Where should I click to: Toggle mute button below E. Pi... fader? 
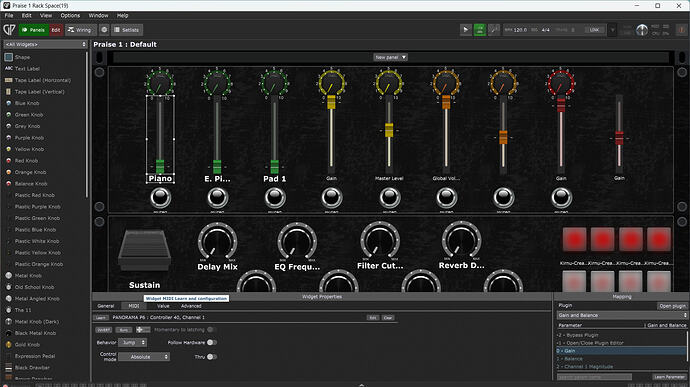(x=217, y=198)
